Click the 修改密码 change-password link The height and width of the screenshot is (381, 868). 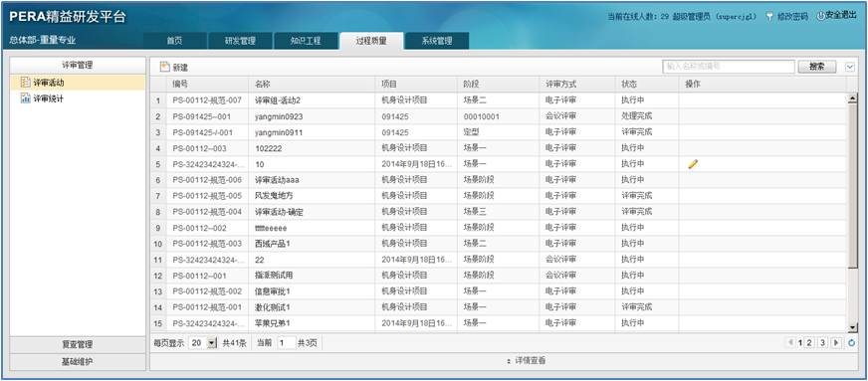787,16
